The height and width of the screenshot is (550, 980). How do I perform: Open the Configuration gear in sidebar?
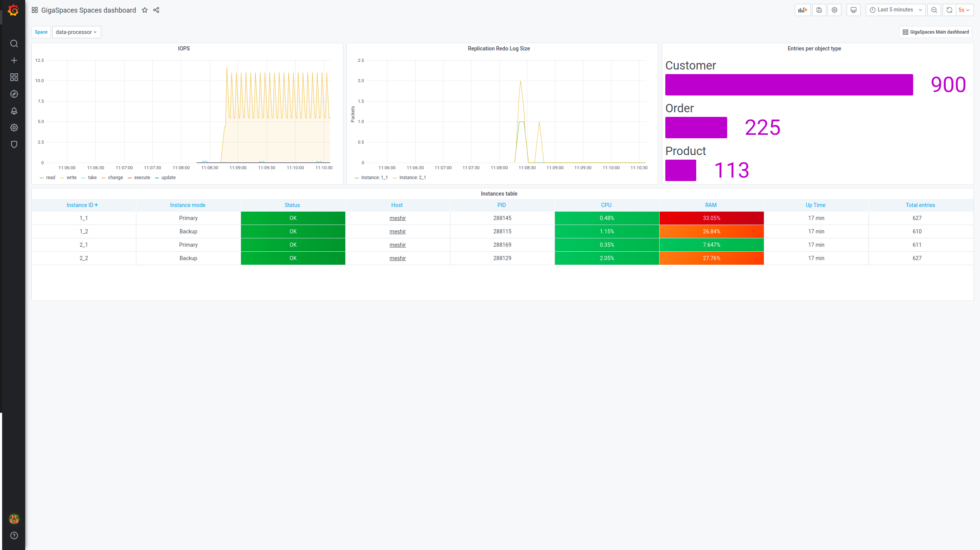pyautogui.click(x=14, y=128)
